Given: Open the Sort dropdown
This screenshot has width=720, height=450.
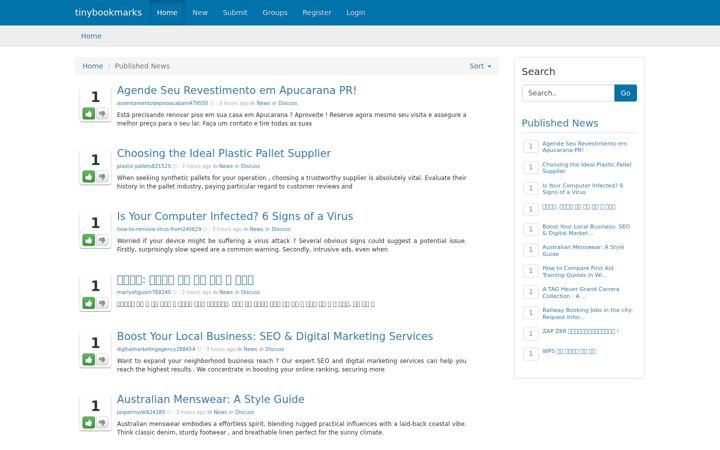Looking at the screenshot, I should (480, 66).
